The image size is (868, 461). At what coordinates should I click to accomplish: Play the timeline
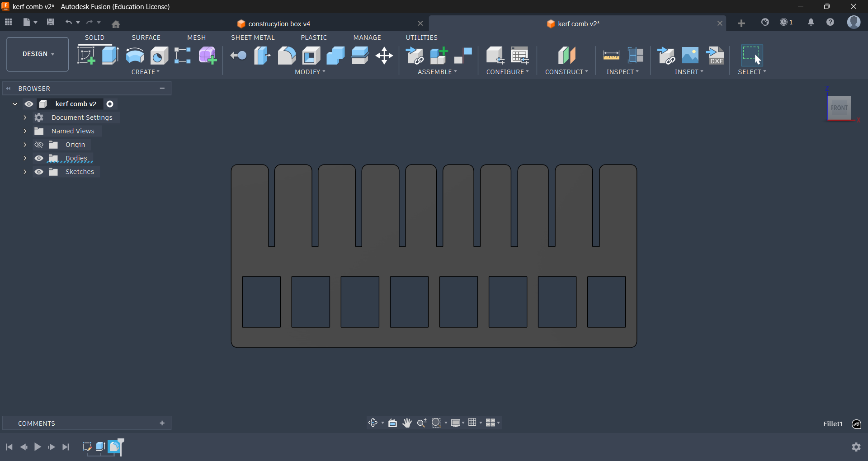[38, 447]
